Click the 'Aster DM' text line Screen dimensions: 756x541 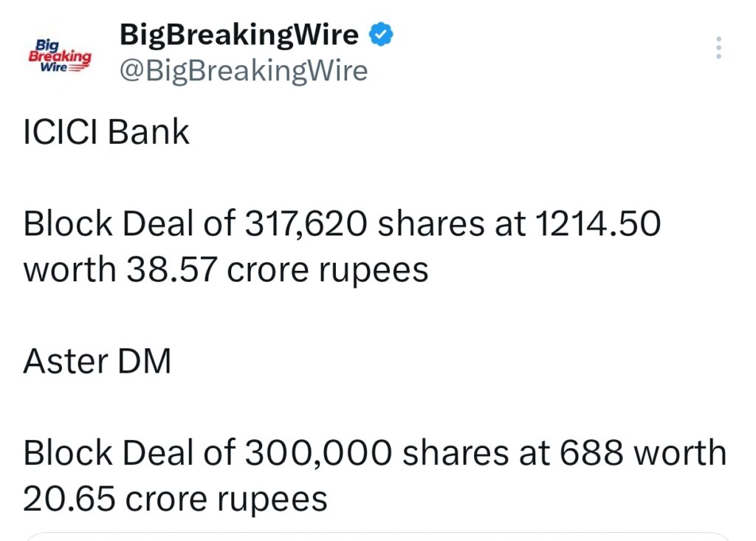96,360
